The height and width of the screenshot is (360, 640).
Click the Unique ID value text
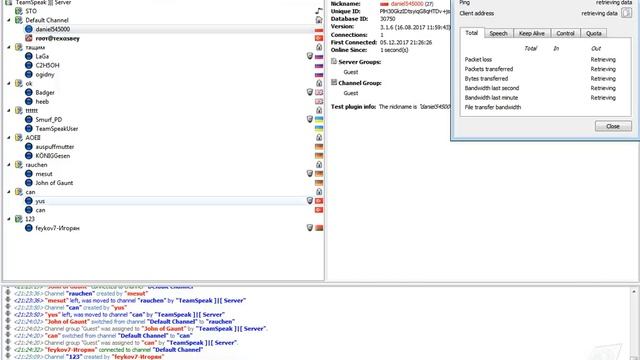pos(415,11)
